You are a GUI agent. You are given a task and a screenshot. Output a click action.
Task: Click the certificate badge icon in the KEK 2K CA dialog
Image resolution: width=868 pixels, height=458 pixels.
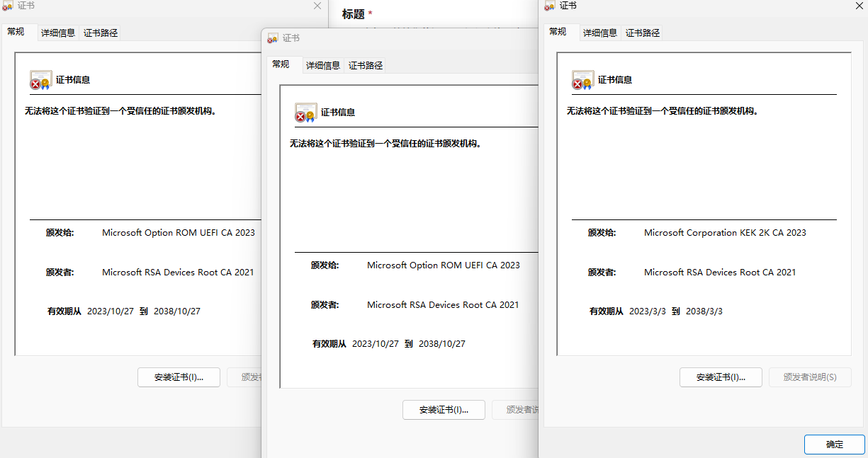[582, 80]
